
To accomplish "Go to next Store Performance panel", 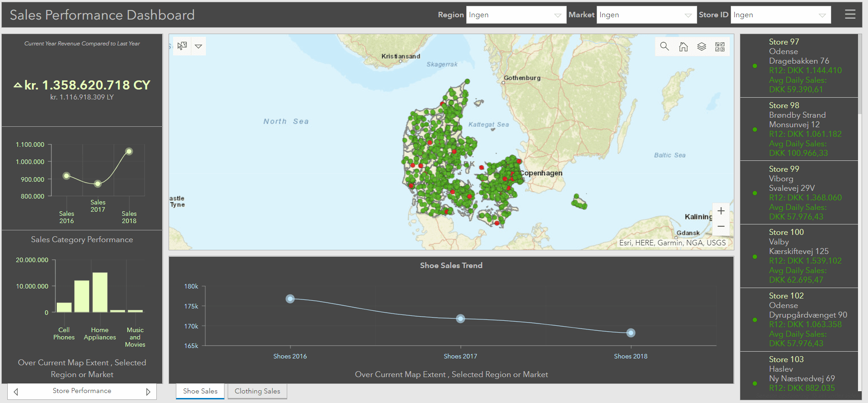I will [148, 392].
